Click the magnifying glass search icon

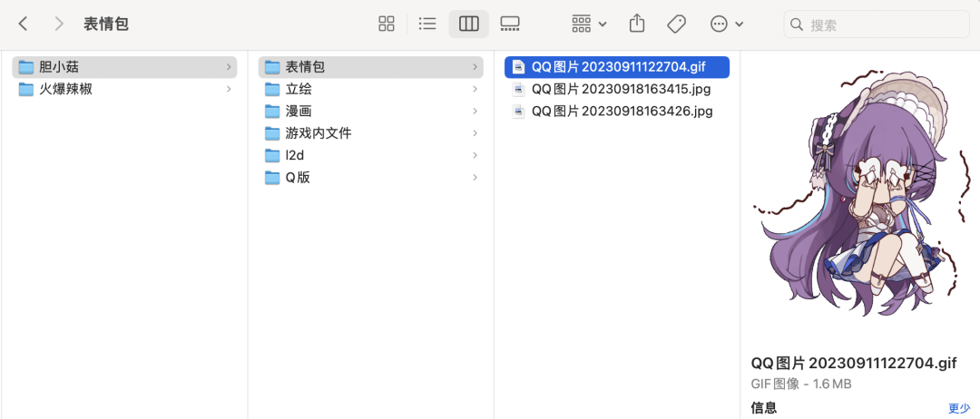797,24
